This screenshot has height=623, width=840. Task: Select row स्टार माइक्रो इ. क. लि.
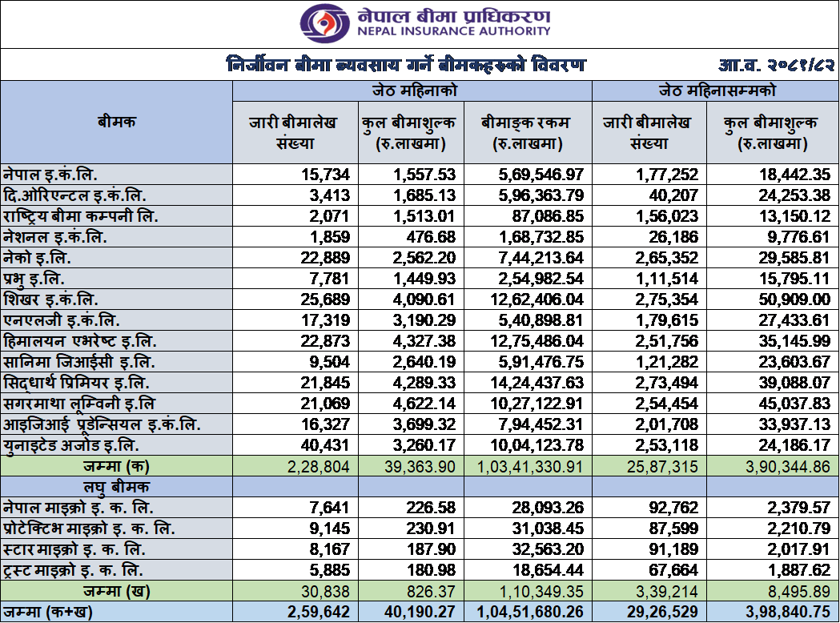click(x=420, y=549)
